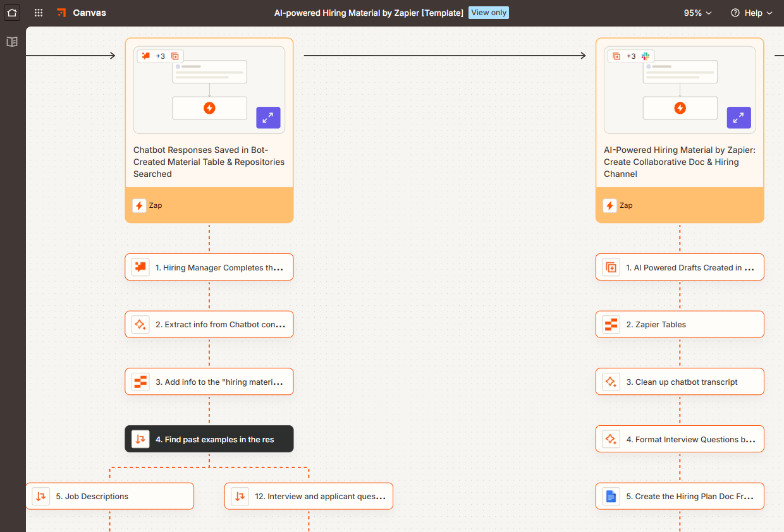The height and width of the screenshot is (532, 784).
Task: Click the Zapier Tables icon on step '2. Zapier Tables'
Action: click(x=611, y=324)
